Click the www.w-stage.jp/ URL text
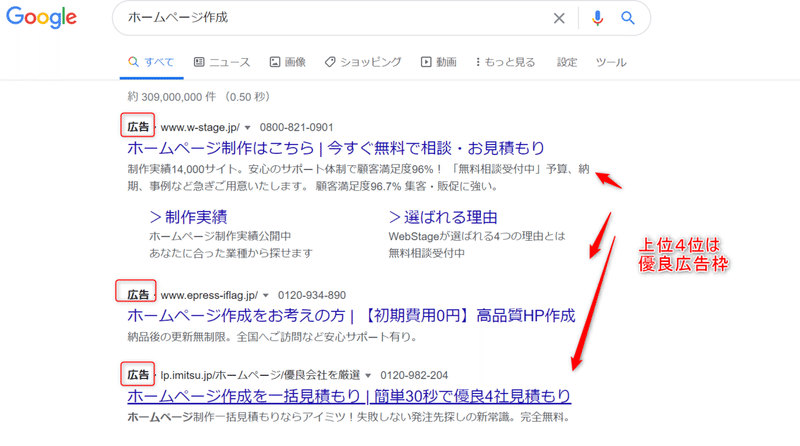The width and height of the screenshot is (800, 446). [200, 128]
